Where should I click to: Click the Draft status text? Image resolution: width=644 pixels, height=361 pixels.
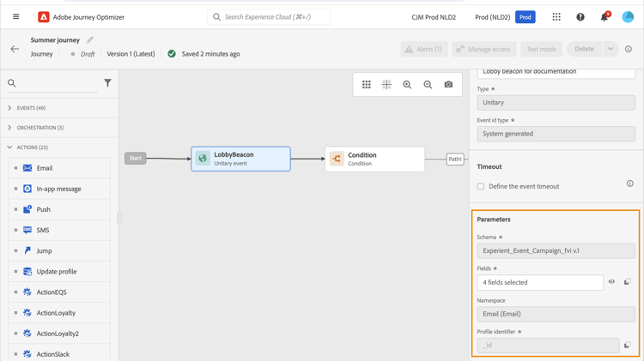coord(88,54)
